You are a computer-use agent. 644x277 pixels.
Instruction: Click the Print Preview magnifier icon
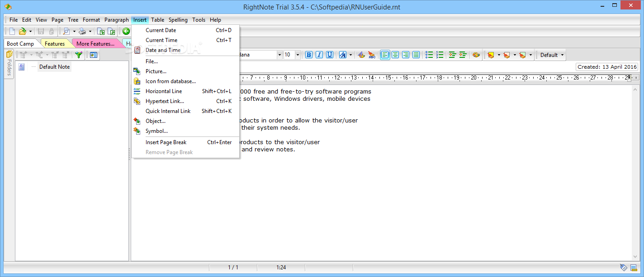point(66,31)
